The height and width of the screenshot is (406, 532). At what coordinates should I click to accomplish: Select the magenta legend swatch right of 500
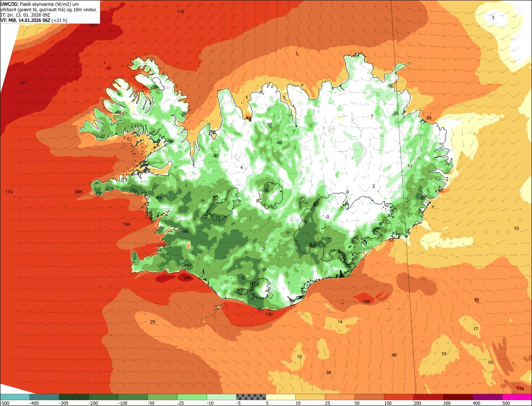pos(517,397)
